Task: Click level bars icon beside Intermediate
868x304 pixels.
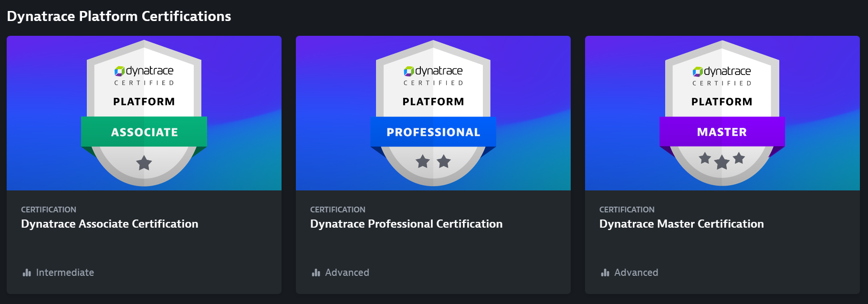Action: (27, 273)
